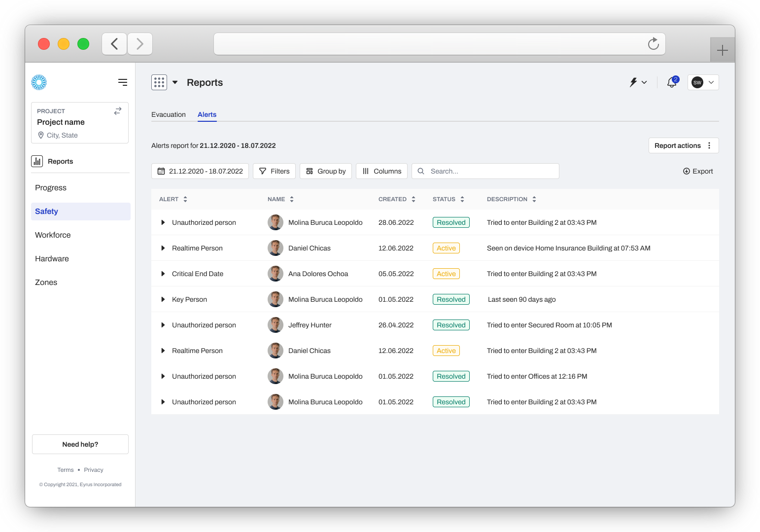760x532 pixels.
Task: Open the SW user account dropdown
Action: (x=703, y=82)
